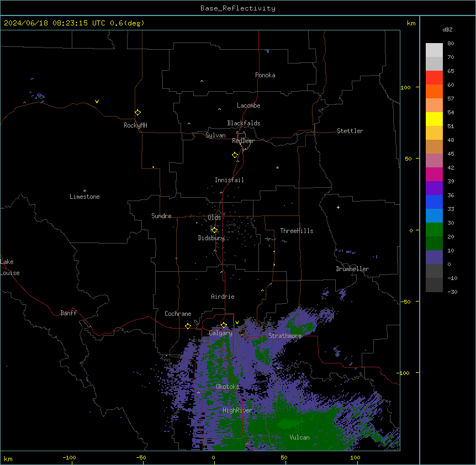
Task: Click the Ponoka city label
Action: coord(265,75)
